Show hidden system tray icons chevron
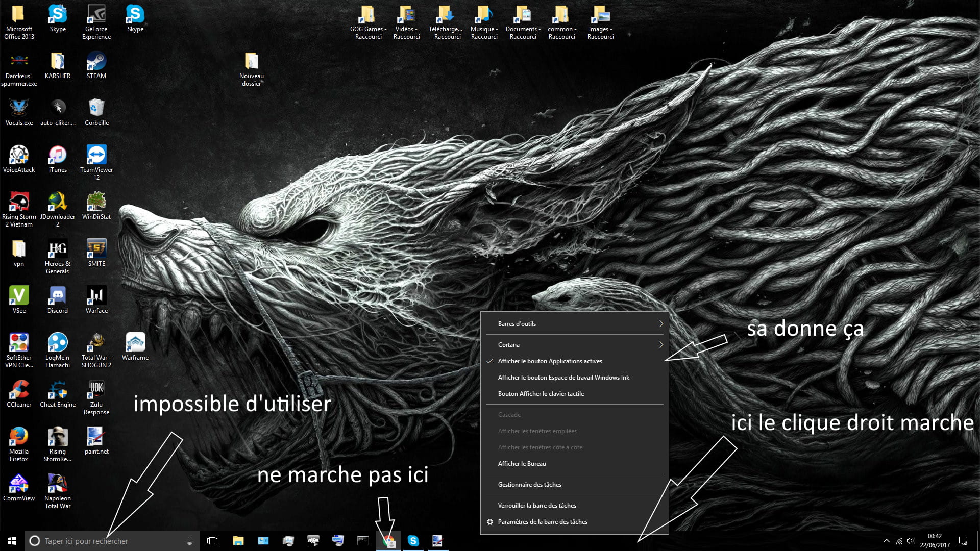Image resolution: width=980 pixels, height=551 pixels. tap(887, 541)
